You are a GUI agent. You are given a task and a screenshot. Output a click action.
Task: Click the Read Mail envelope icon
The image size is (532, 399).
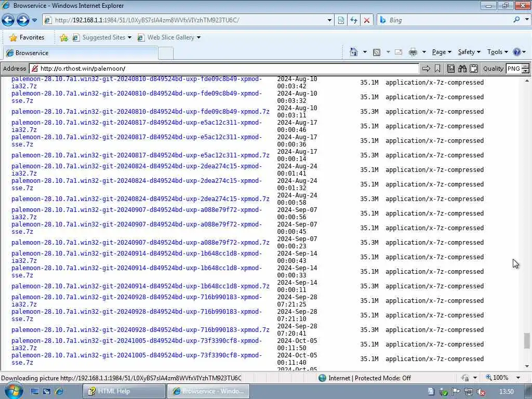398,52
